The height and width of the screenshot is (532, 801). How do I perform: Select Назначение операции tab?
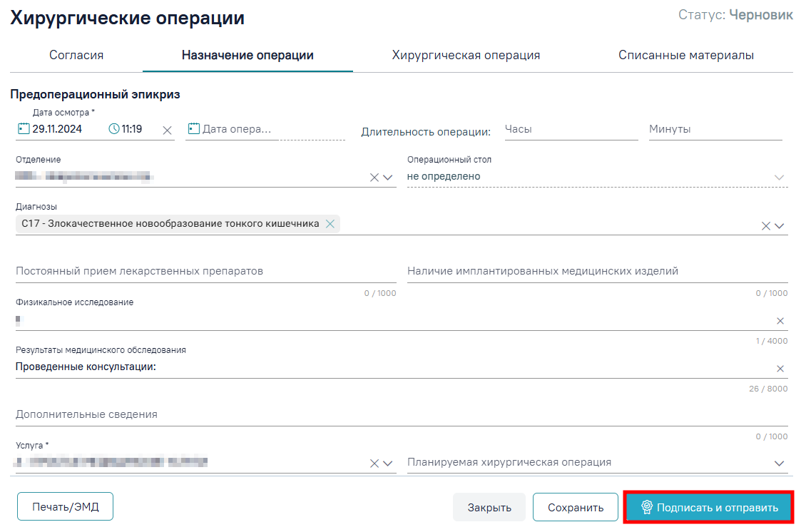coord(248,55)
